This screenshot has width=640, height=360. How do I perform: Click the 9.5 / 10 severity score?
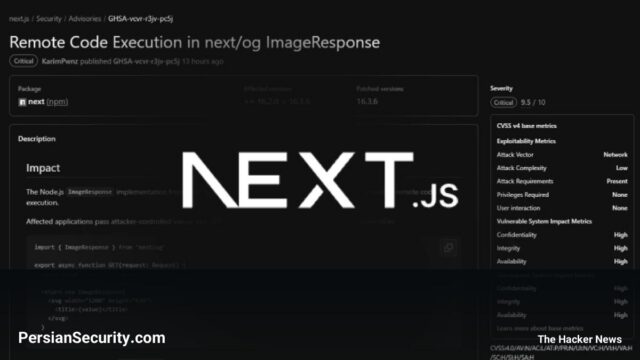[533, 102]
